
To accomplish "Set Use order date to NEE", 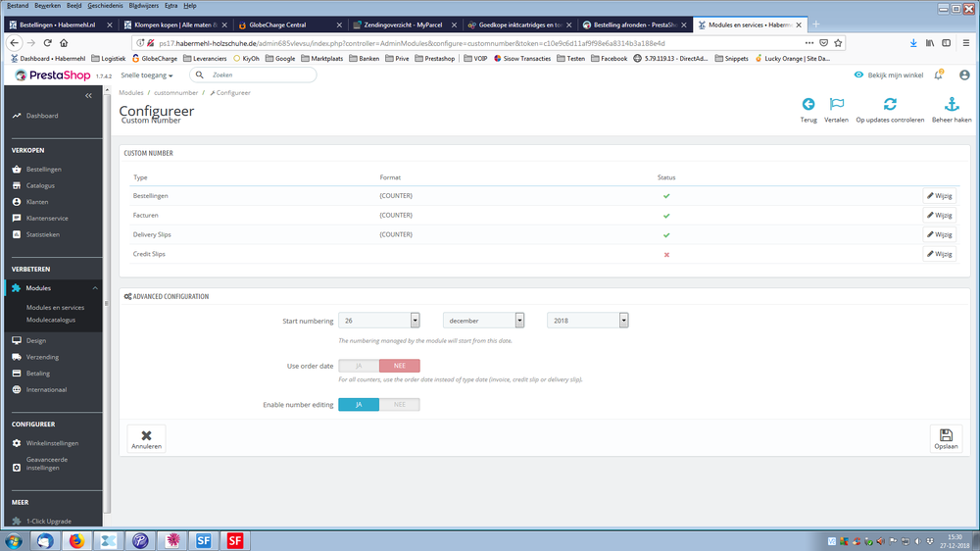I will pyautogui.click(x=400, y=366).
